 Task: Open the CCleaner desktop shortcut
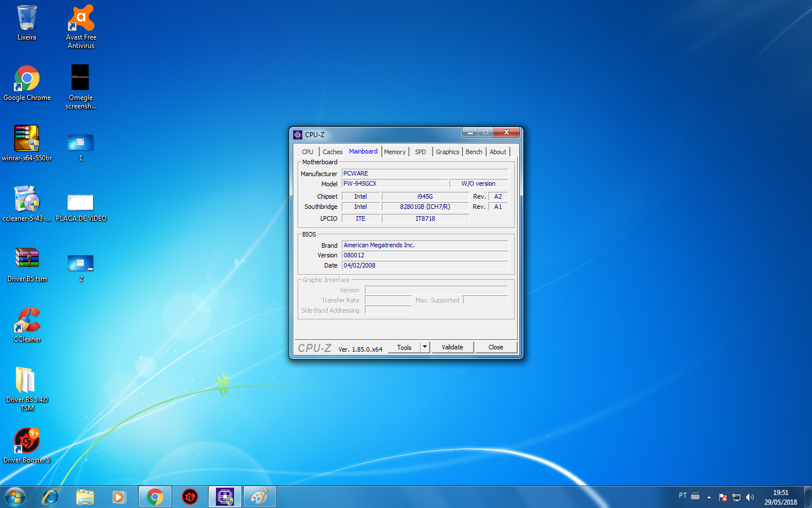point(27,325)
